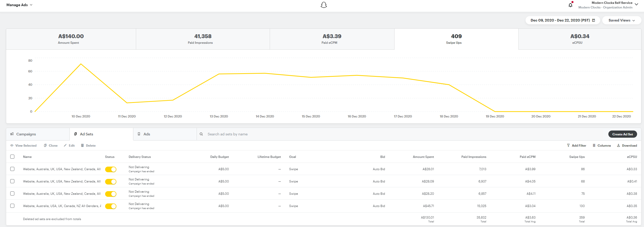Image resolution: width=644 pixels, height=227 pixels.
Task: Click the Snapchat ghost logo icon
Action: 324,5
